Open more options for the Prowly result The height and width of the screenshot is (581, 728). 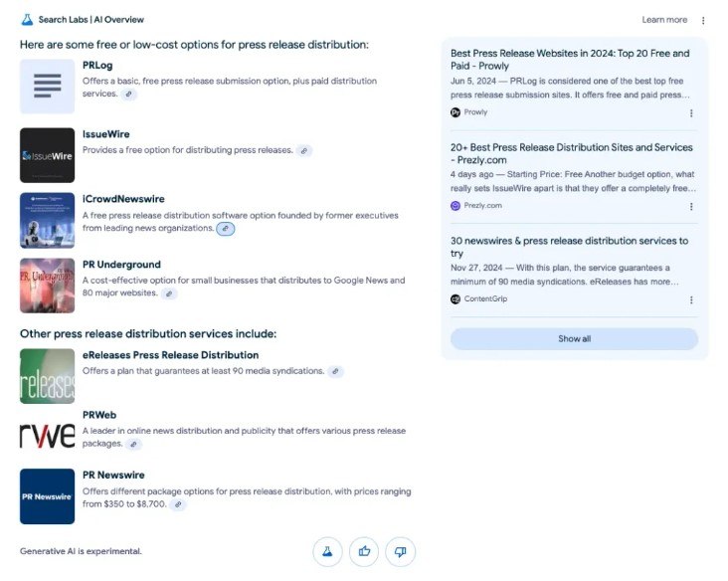pyautogui.click(x=691, y=113)
